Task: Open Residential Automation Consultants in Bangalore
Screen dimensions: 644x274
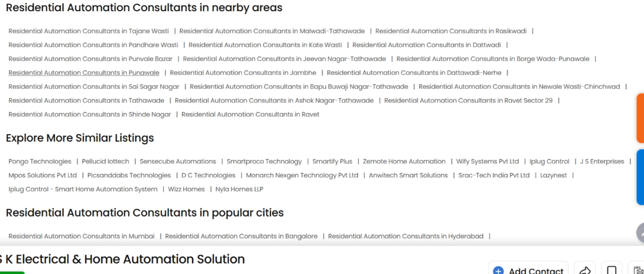Action: (x=241, y=236)
